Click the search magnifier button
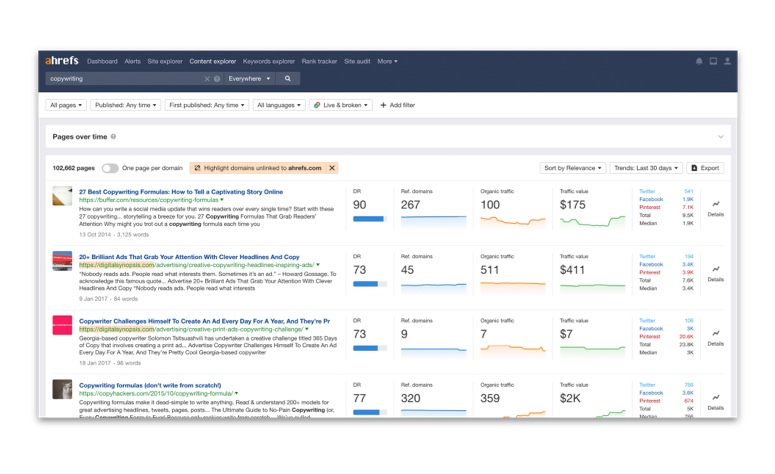 pyautogui.click(x=288, y=78)
